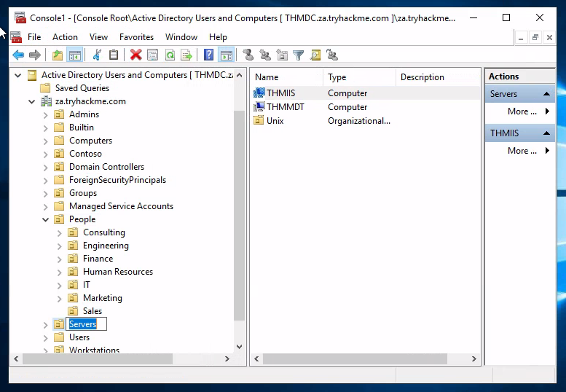Open Properties via the toolbar icon
The image size is (566, 392).
click(x=153, y=55)
